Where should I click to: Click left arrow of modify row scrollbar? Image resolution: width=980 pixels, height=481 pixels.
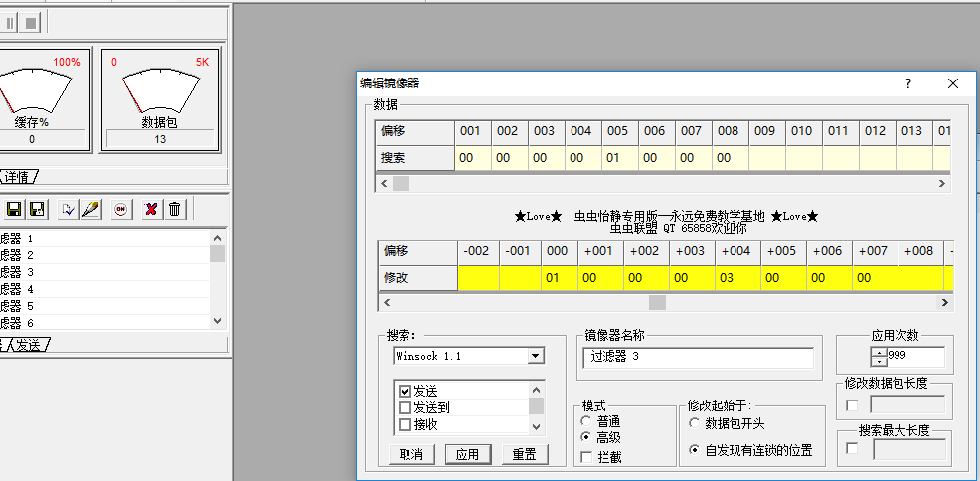pos(387,302)
